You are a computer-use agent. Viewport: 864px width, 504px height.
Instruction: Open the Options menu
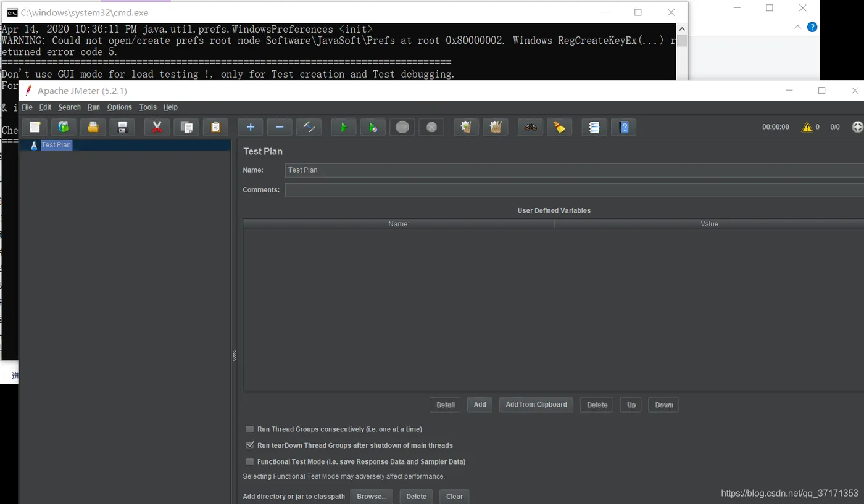119,107
